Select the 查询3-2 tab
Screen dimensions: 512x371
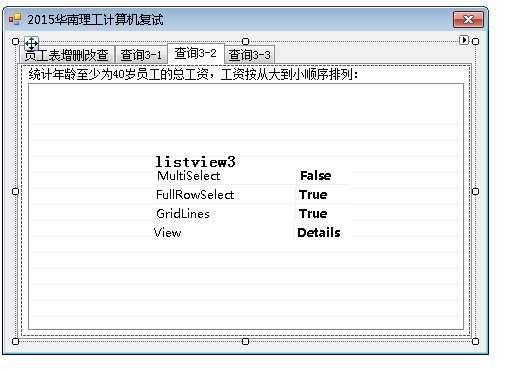(196, 53)
